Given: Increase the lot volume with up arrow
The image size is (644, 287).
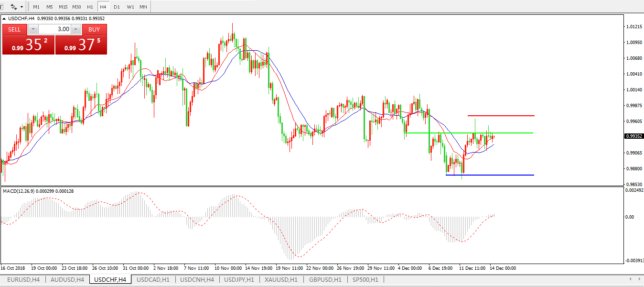Looking at the screenshot, I should coord(76,29).
